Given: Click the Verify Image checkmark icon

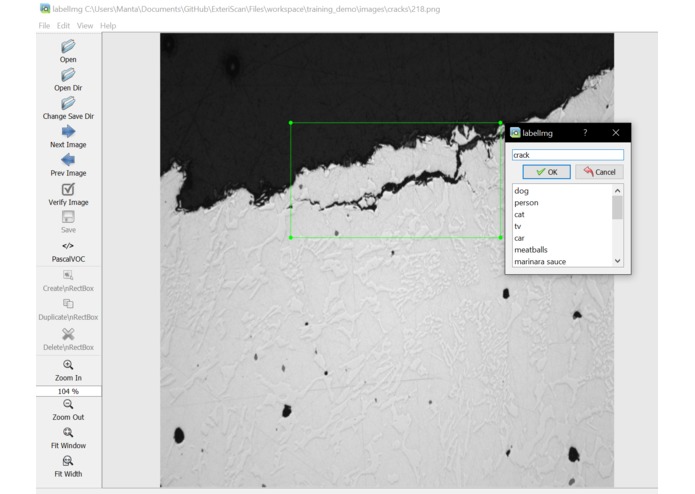Looking at the screenshot, I should coord(68,189).
